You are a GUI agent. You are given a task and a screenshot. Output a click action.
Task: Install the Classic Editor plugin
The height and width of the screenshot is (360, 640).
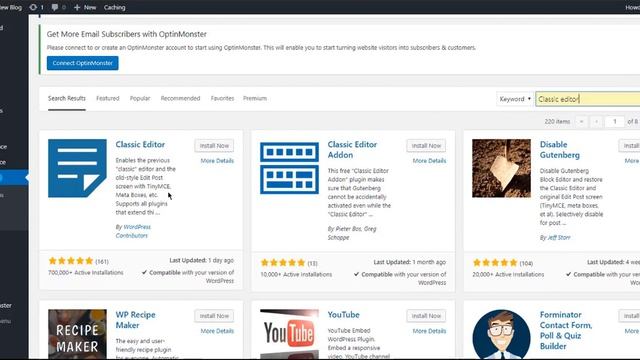tap(214, 146)
